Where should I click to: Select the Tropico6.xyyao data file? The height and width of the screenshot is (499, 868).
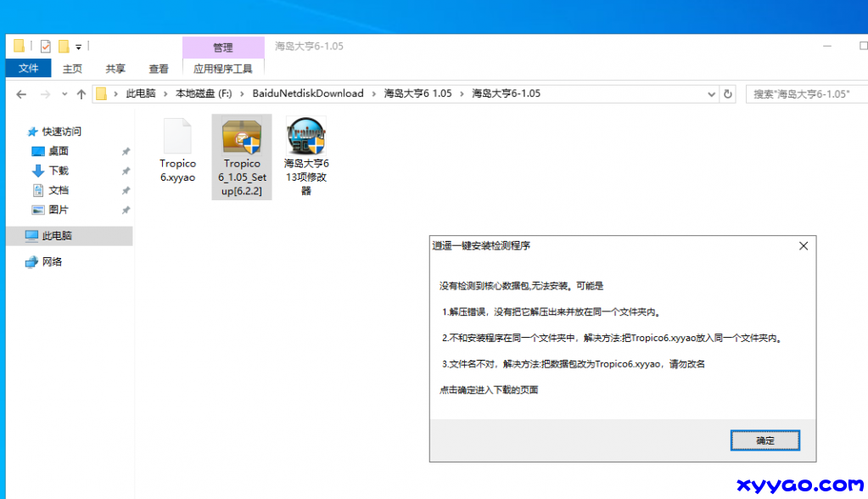pos(177,153)
